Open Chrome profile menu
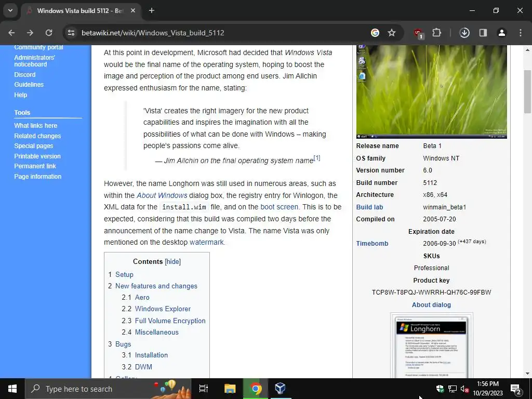 click(x=502, y=33)
